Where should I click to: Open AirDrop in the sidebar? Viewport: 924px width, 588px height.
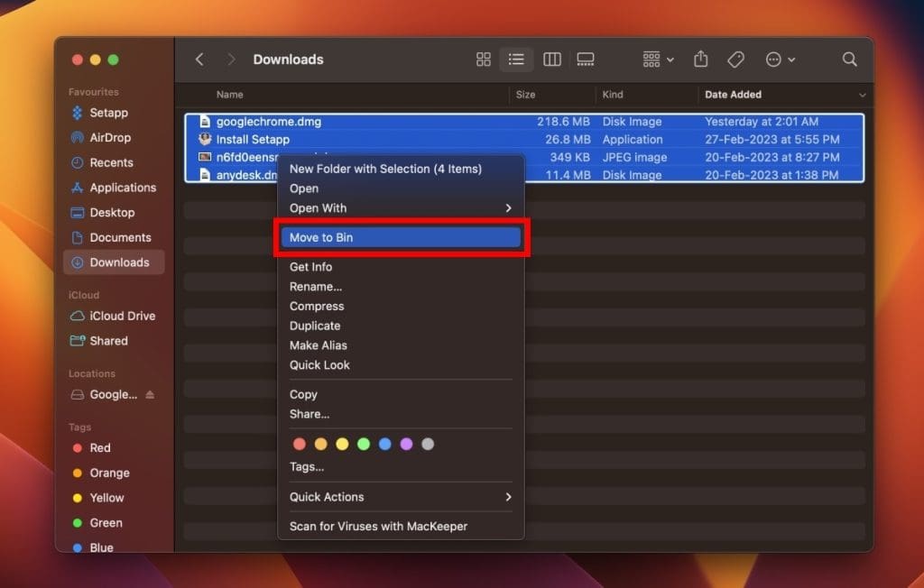(109, 138)
